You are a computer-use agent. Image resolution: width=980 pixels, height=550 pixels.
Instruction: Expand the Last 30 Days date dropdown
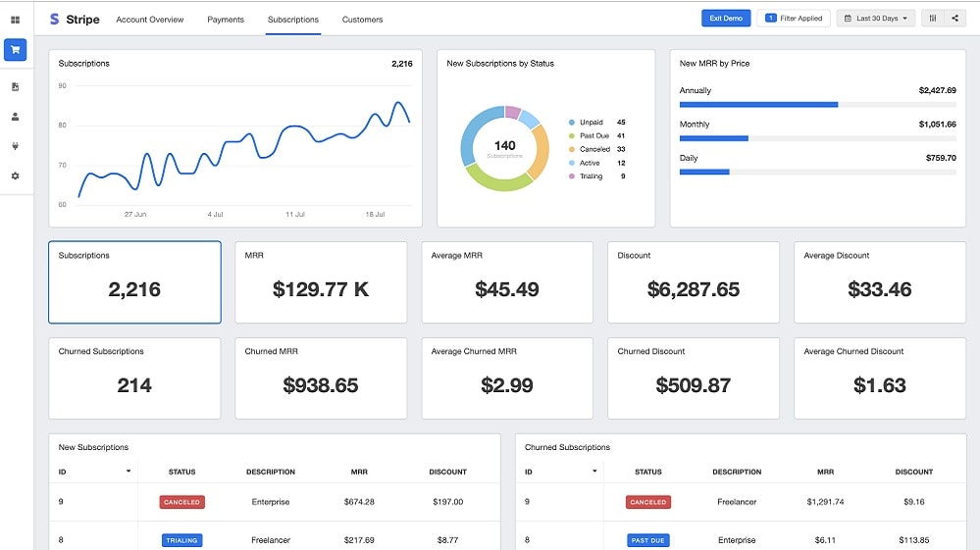[x=876, y=18]
